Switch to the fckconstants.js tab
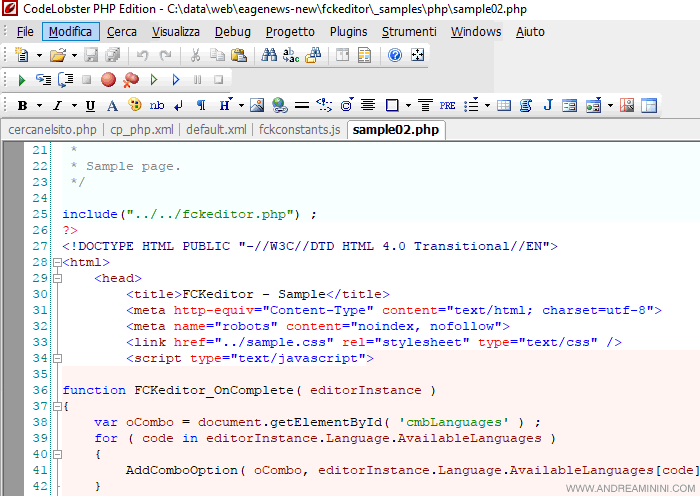This screenshot has height=496, width=700. (300, 130)
